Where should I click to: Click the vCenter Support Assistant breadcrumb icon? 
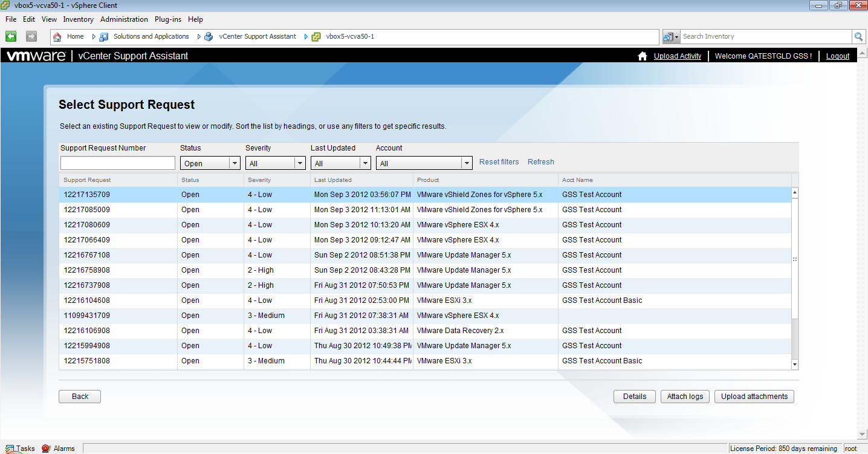tap(209, 37)
